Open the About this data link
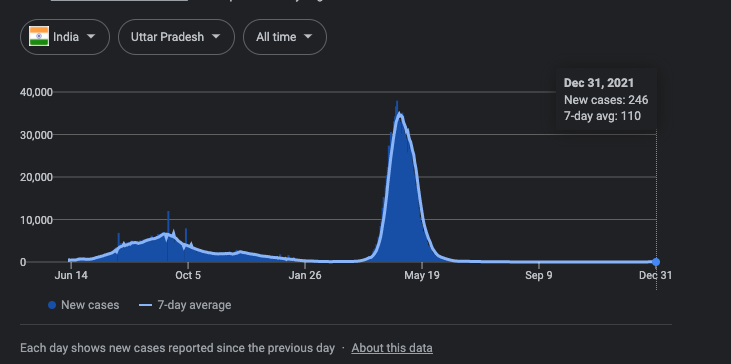731x364 pixels. pyautogui.click(x=392, y=348)
